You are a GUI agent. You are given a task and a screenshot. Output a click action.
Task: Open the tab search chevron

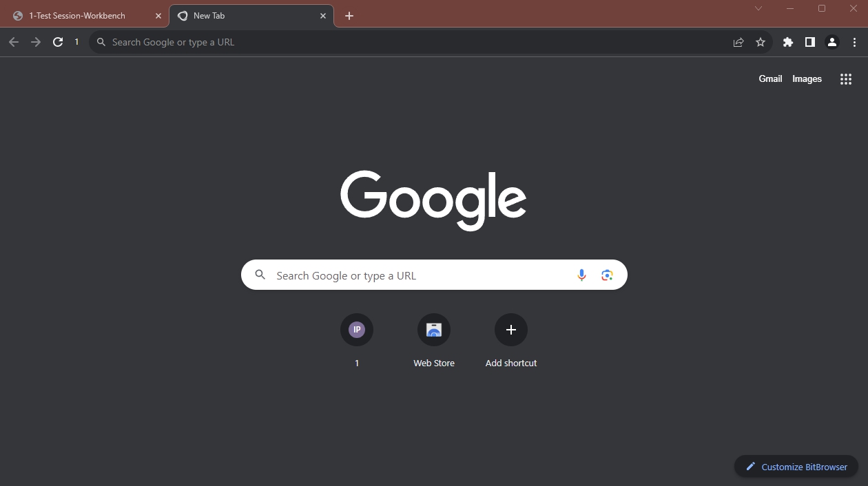758,8
